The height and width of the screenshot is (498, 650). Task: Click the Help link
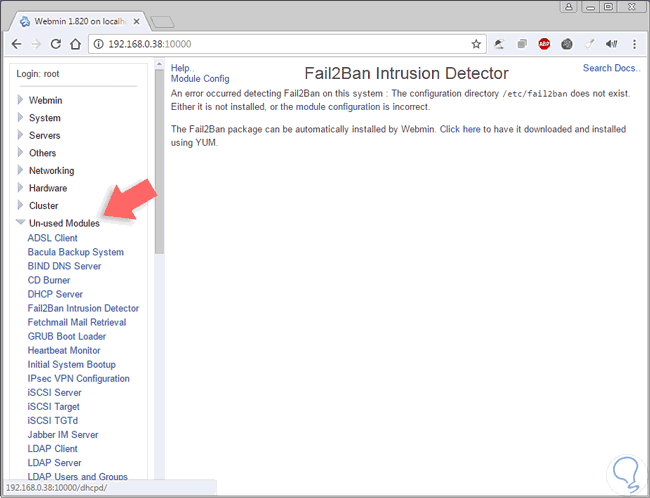tap(182, 68)
